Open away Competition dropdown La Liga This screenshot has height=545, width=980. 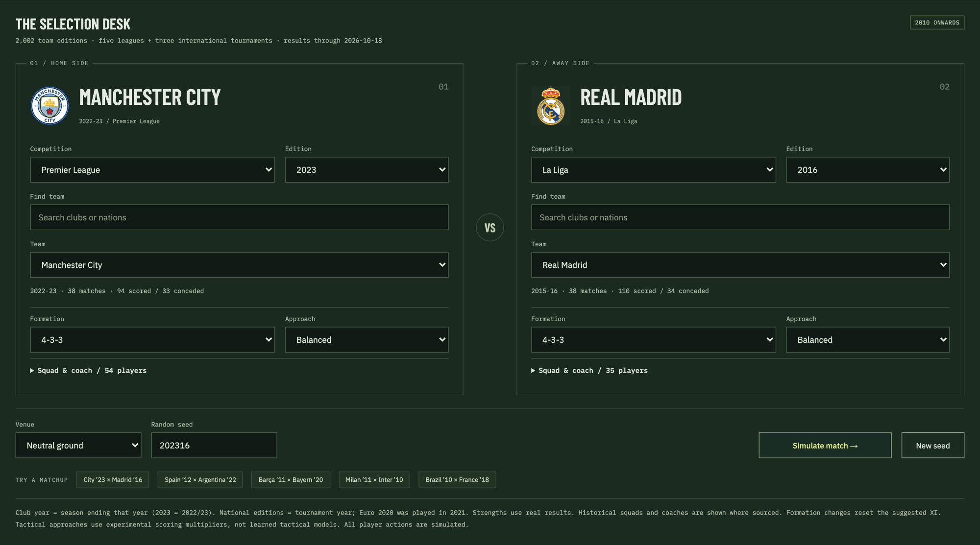coord(654,170)
